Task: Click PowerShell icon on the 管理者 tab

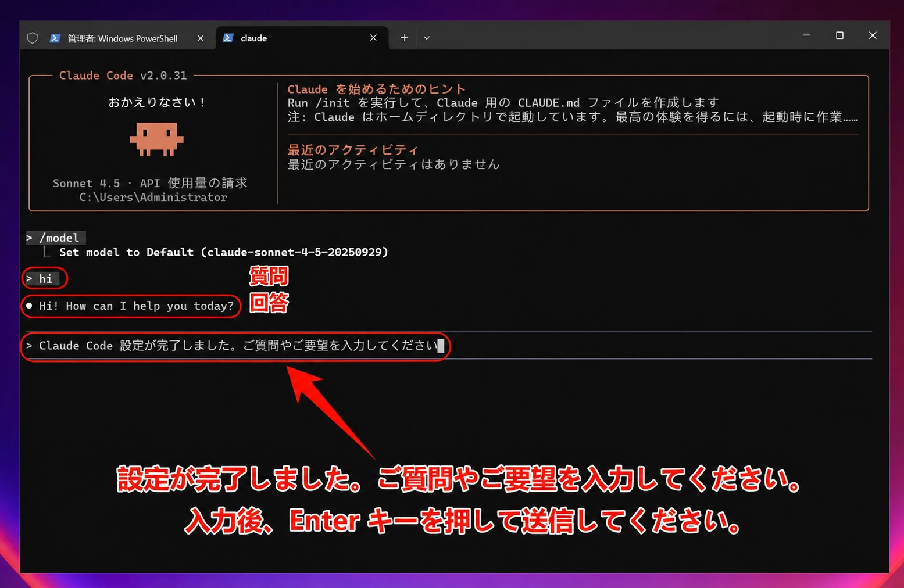Action: pos(55,38)
